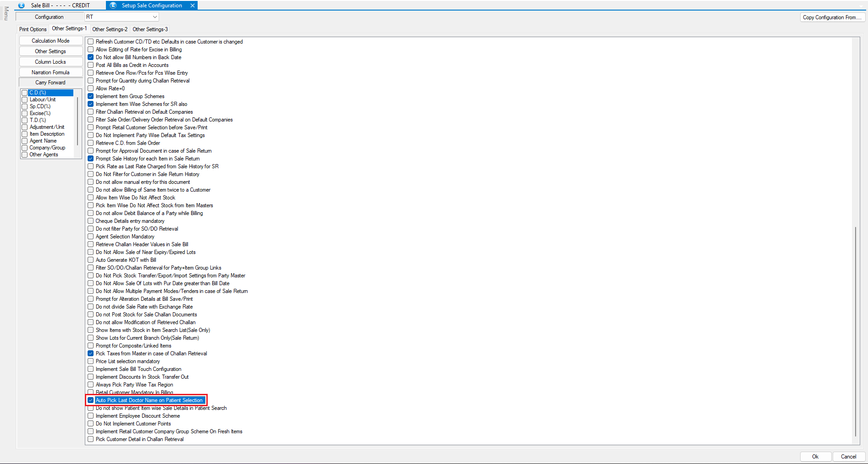Click Copy Configuration From button
Image resolution: width=868 pixels, height=464 pixels.
(x=832, y=17)
